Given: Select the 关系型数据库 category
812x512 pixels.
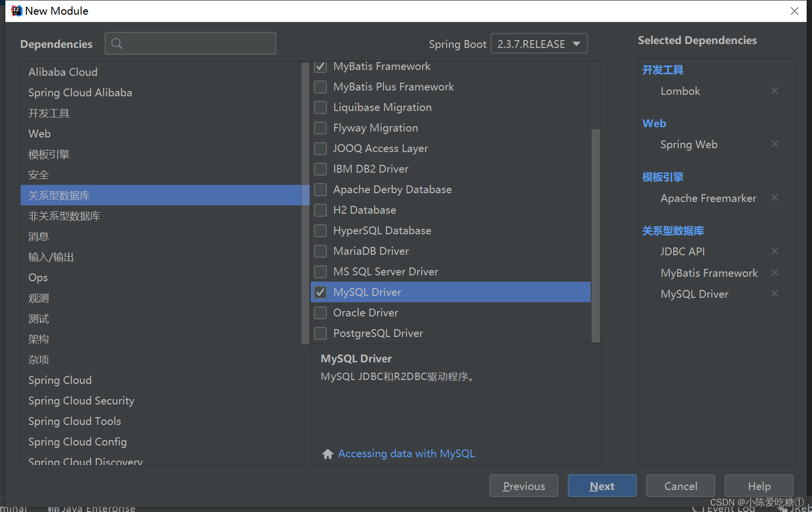Looking at the screenshot, I should pos(161,195).
